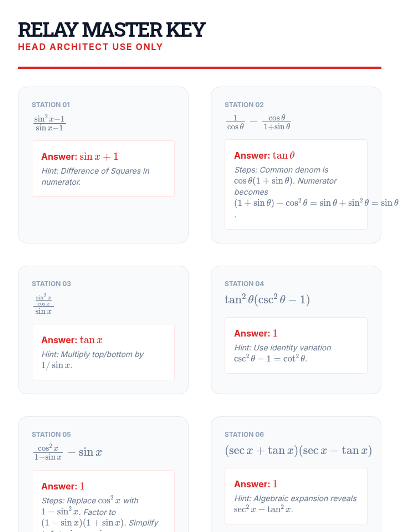Select the Station 03 complex fraction expression
This screenshot has height=532, width=399.
pos(44,304)
